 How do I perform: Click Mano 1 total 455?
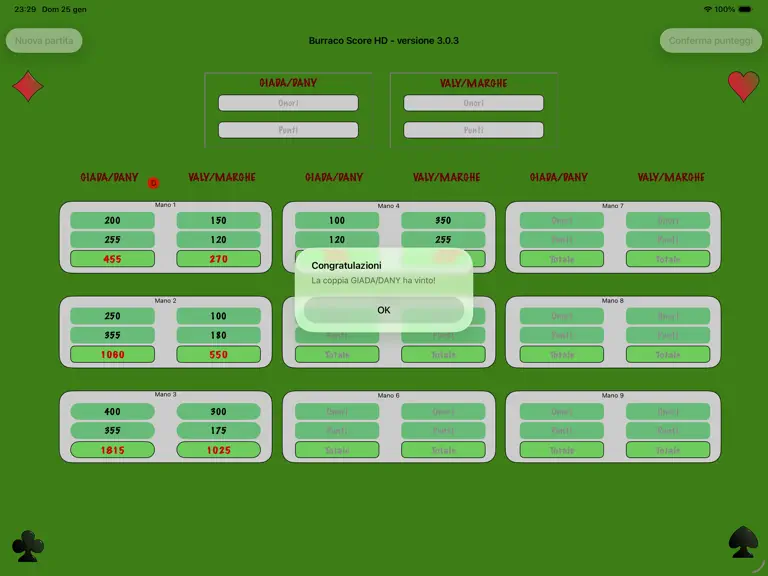point(112,259)
